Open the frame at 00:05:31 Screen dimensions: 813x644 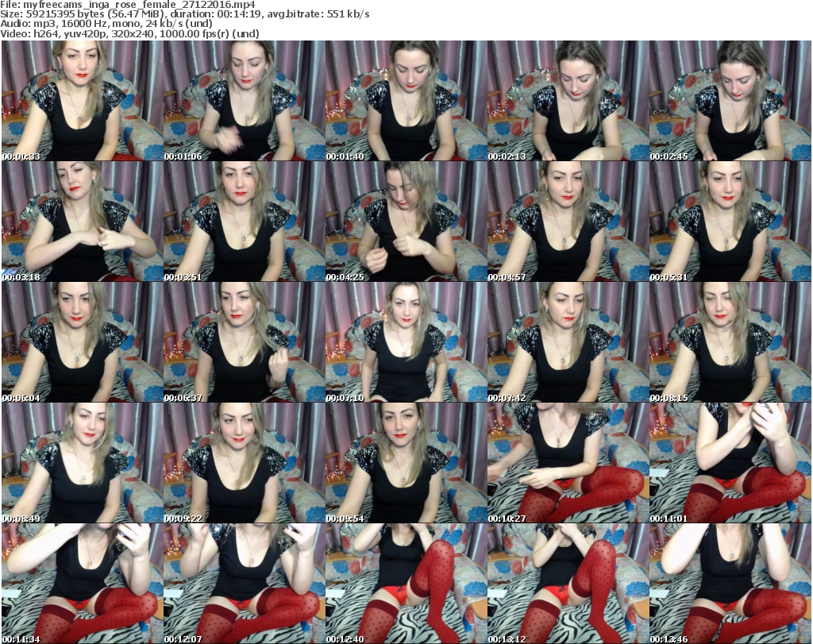coord(730,222)
